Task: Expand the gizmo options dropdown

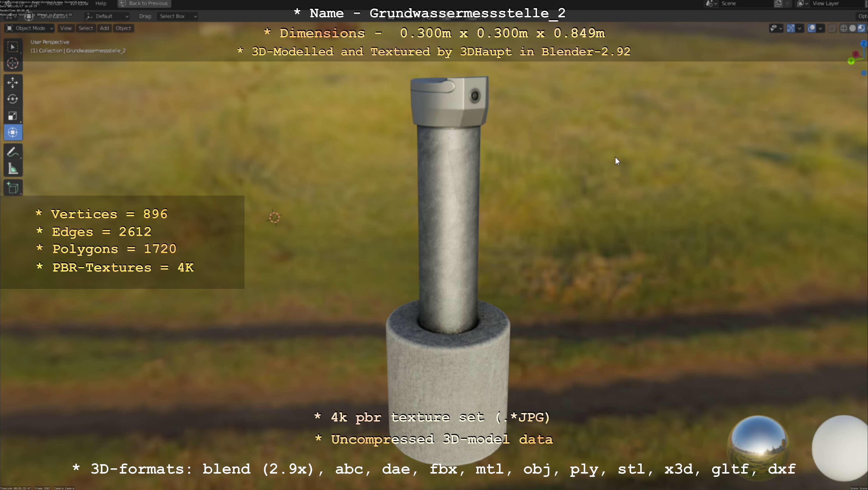Action: (x=800, y=28)
